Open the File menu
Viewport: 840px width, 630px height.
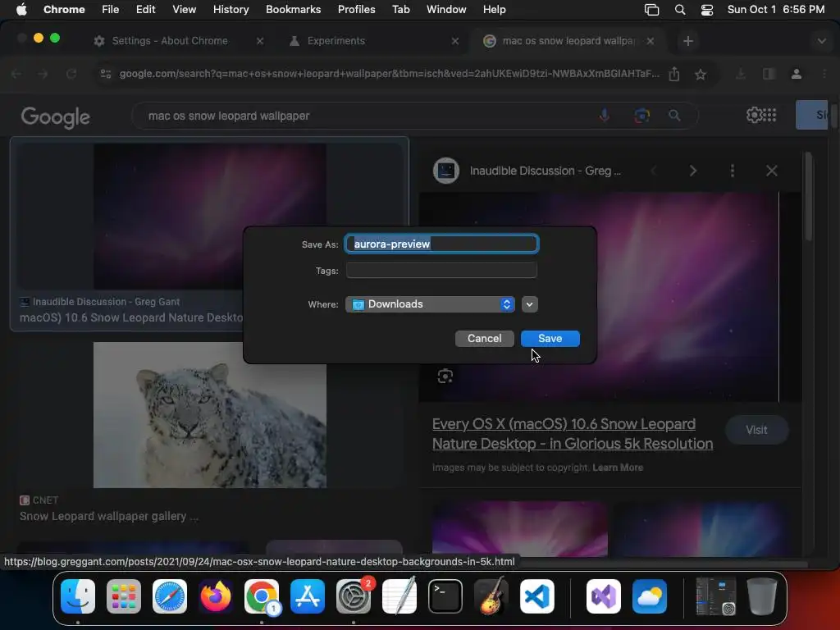(111, 9)
